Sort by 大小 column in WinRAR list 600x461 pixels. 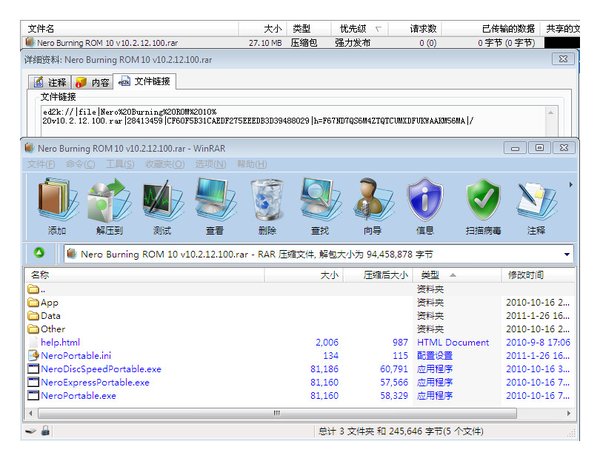click(304, 275)
